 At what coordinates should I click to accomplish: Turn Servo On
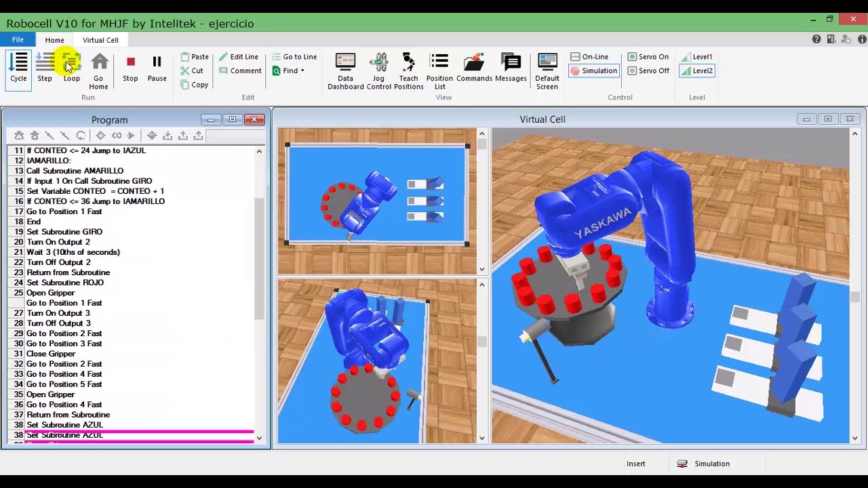(x=648, y=57)
